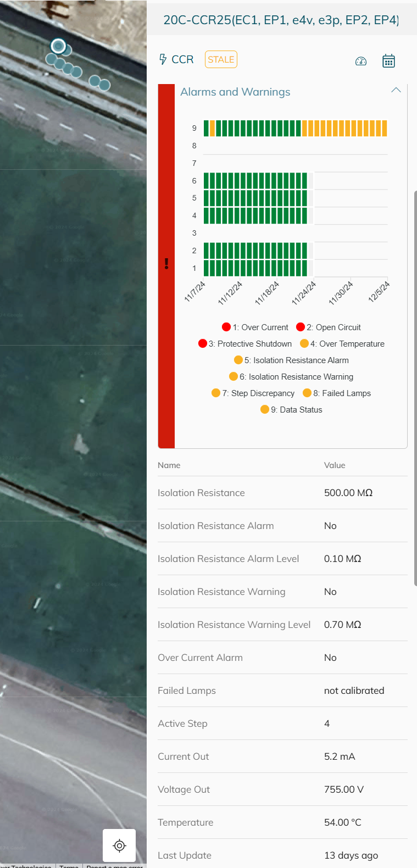Viewport: 417px width, 868px height.
Task: Toggle Protective Shutdown legend item
Action: coord(245,344)
